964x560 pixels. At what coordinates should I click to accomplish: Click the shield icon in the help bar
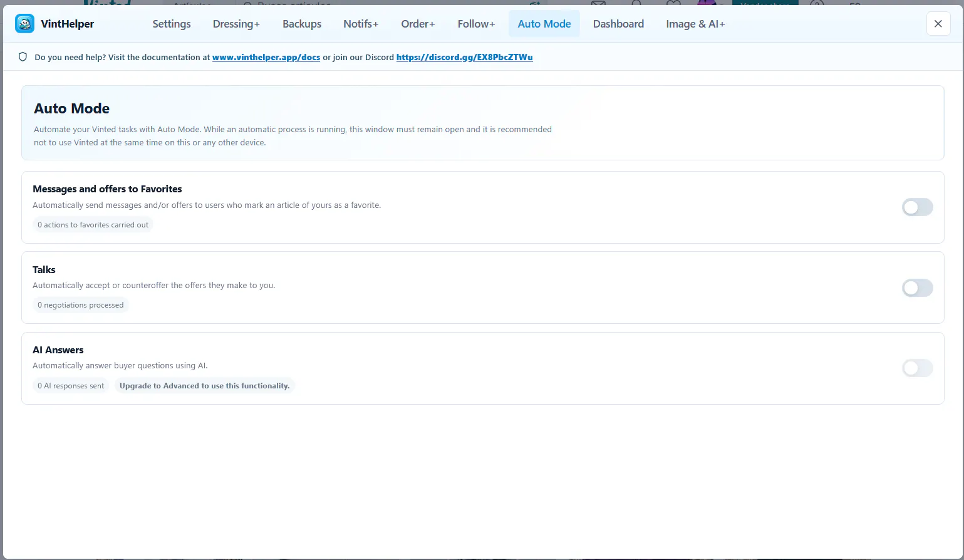pos(23,57)
